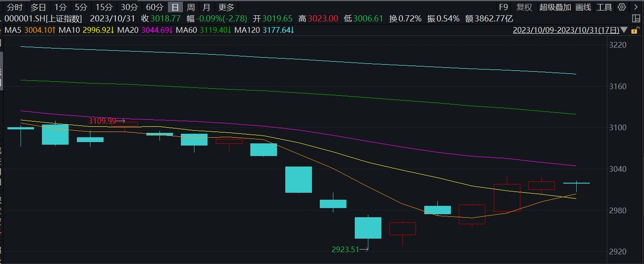Enable the 画线 drawing mode
Viewport: 644px width, 264px height.
(583, 7)
